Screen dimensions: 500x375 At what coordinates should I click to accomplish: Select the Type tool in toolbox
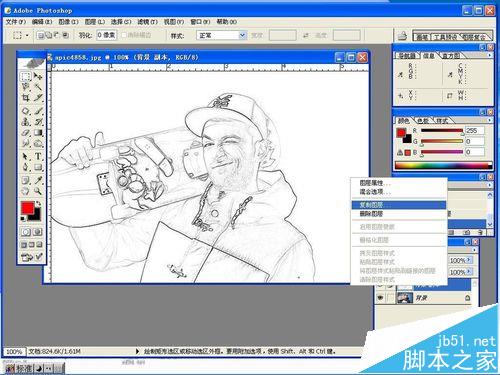(38, 156)
